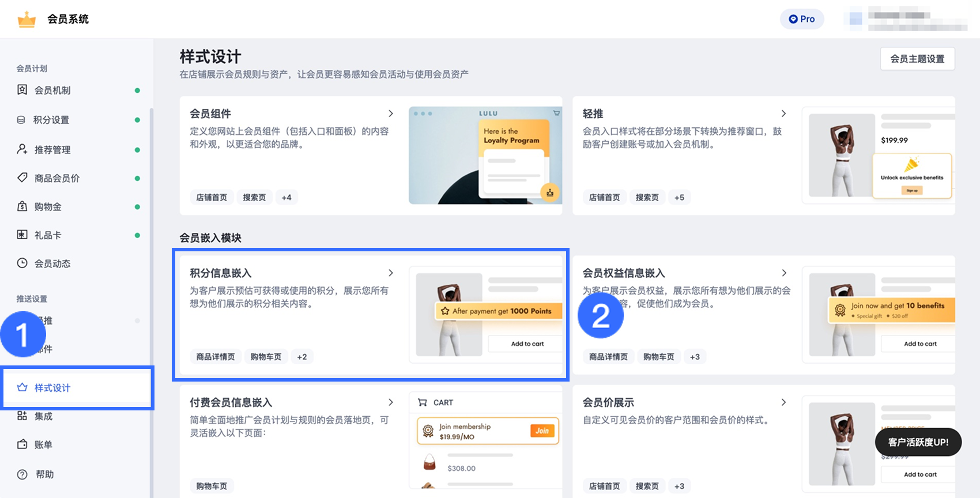Click the +4 tag in 会员组件 card
The width and height of the screenshot is (980, 498).
point(287,197)
